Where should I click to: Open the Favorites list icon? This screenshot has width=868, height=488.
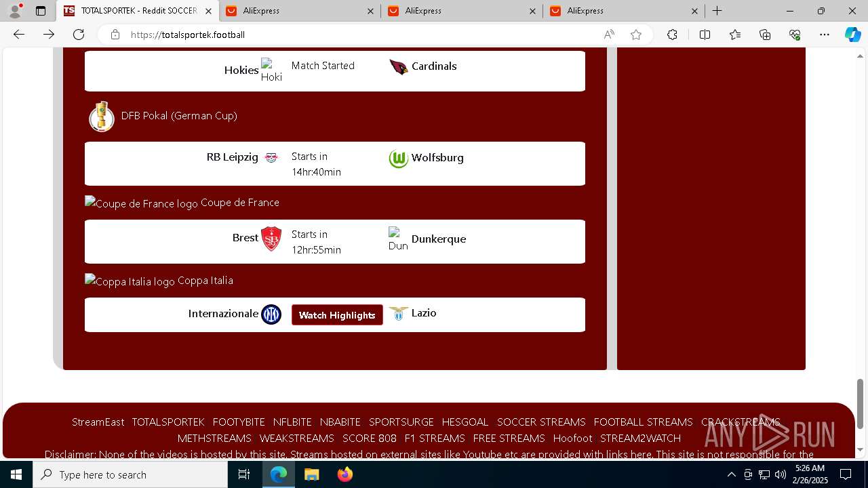click(735, 35)
